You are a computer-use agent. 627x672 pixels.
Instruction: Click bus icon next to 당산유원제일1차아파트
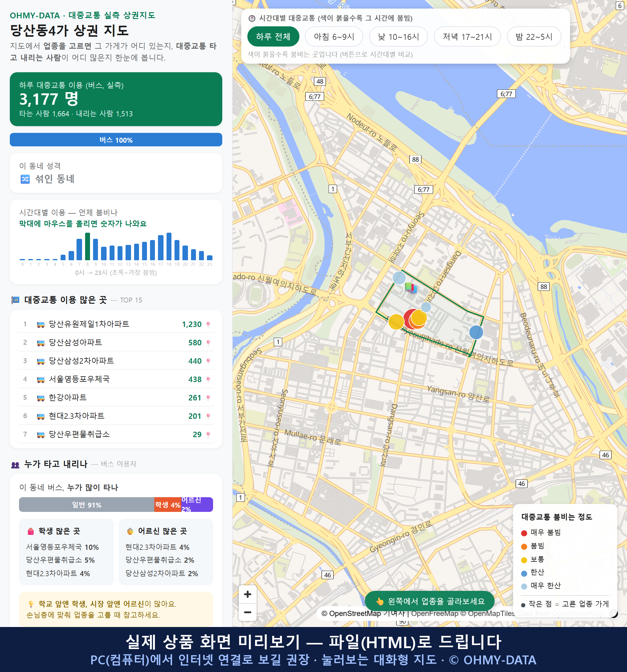(x=40, y=325)
